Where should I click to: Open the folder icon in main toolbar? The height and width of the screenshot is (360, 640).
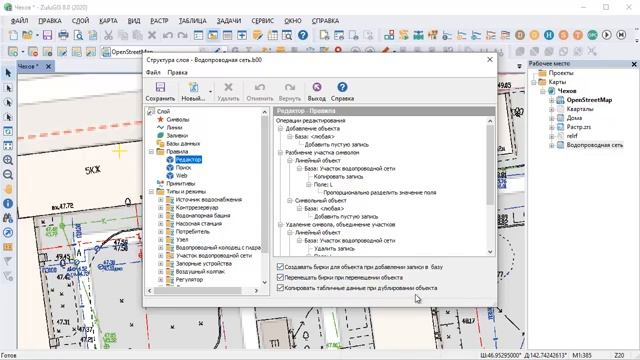[27, 36]
